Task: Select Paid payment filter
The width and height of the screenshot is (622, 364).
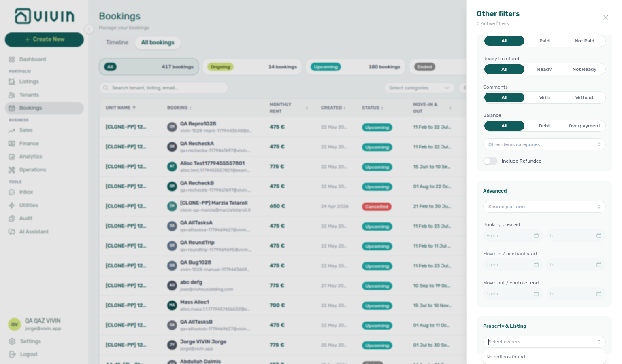Action: click(544, 41)
